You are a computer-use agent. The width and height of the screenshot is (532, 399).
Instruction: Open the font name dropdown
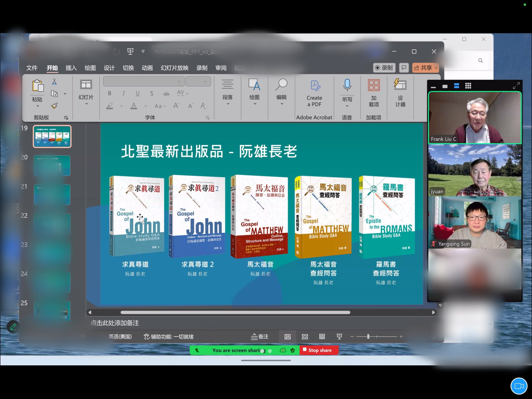pos(179,81)
